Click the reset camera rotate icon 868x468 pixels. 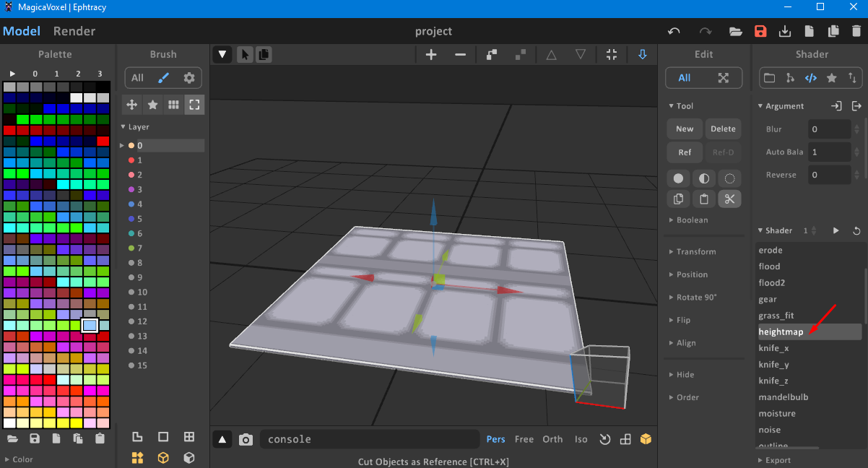605,439
